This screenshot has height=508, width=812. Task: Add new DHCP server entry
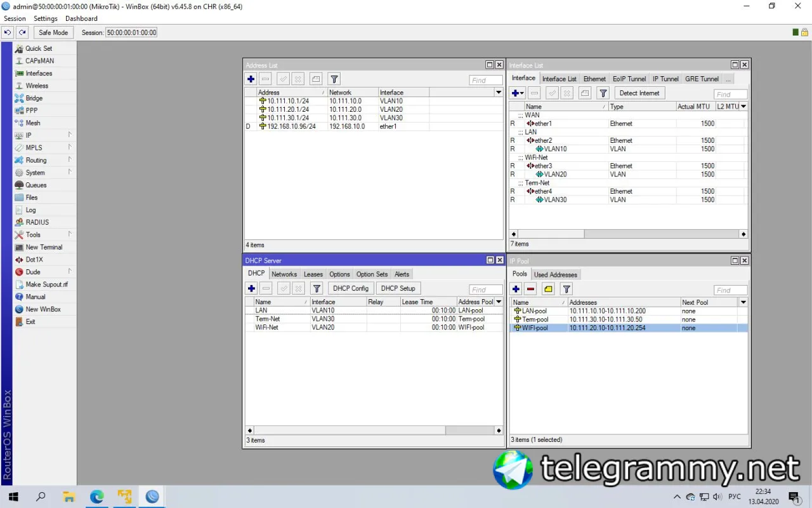(x=251, y=288)
